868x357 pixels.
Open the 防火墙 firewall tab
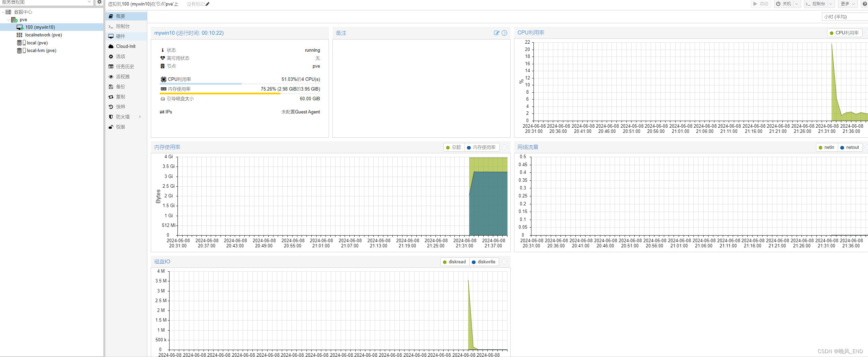coord(126,117)
